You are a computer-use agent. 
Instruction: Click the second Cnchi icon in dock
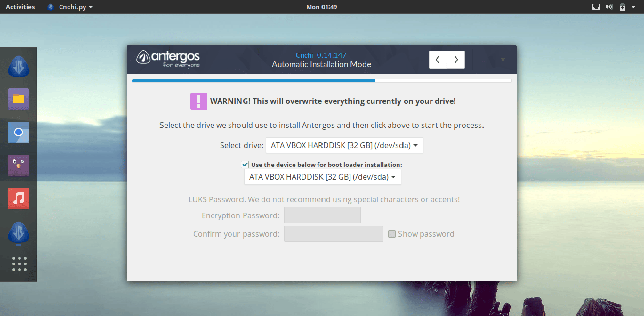(19, 232)
